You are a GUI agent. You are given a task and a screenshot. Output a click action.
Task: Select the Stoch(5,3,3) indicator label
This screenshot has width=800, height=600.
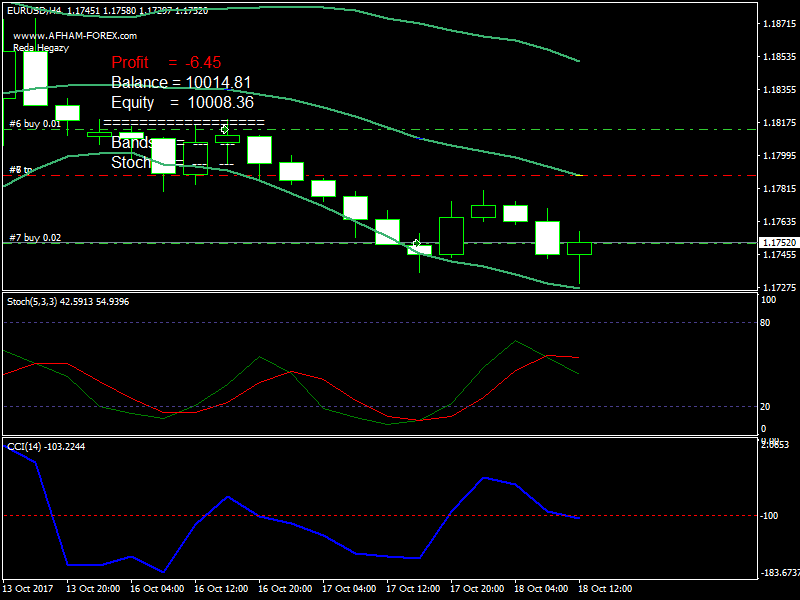tap(35, 301)
